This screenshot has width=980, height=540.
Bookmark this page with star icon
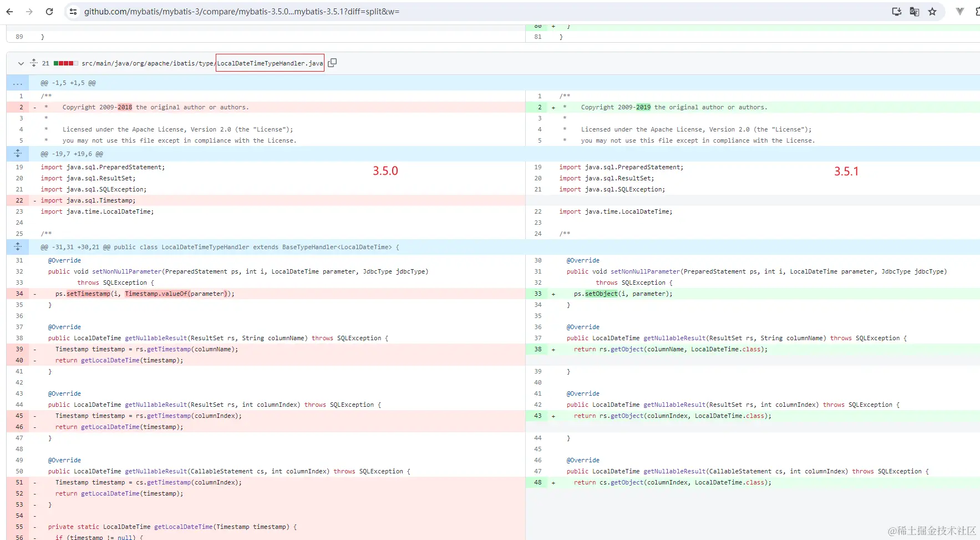tap(932, 12)
